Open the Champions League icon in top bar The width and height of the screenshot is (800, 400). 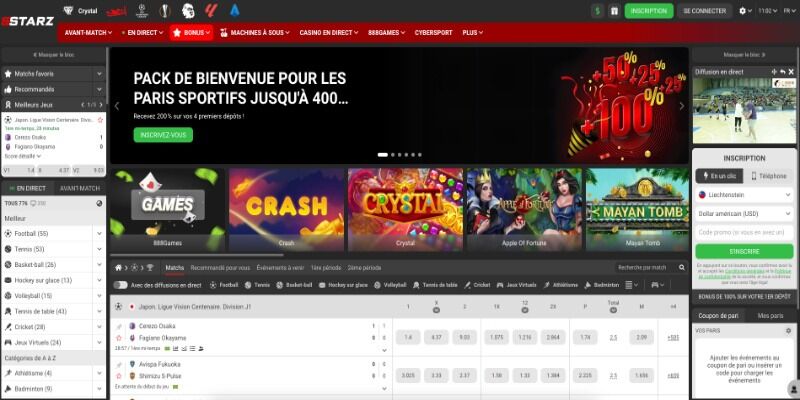pos(142,10)
